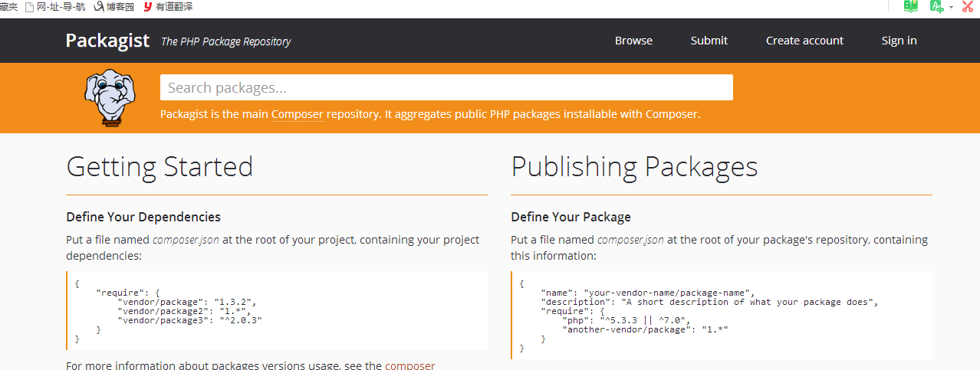Click Sign in in navigation bar
Screen dimensions: 980x370
click(x=899, y=41)
